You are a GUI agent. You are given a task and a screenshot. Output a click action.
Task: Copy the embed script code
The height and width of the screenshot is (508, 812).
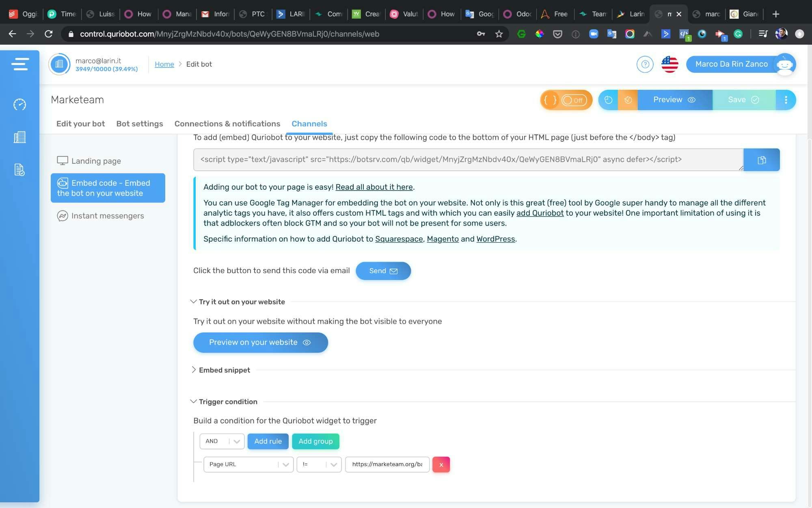761,160
